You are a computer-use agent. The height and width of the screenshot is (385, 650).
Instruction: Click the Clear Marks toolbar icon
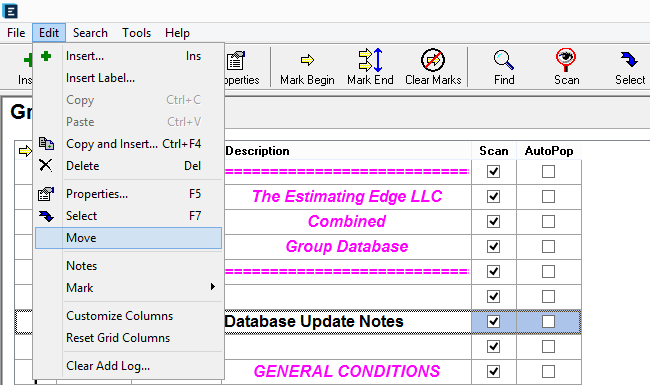[x=433, y=60]
